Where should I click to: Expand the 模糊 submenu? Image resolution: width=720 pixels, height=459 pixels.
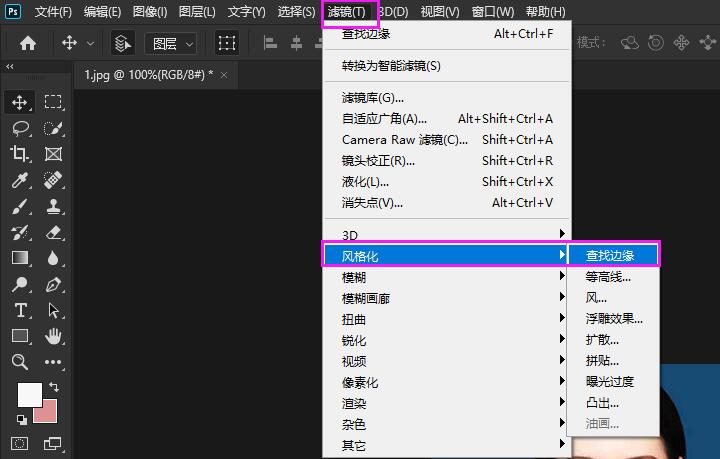coord(446,277)
